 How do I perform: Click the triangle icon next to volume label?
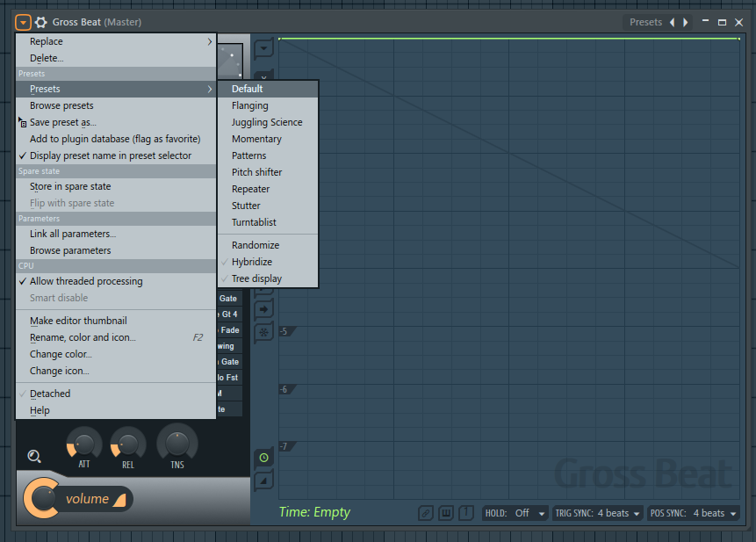point(119,500)
